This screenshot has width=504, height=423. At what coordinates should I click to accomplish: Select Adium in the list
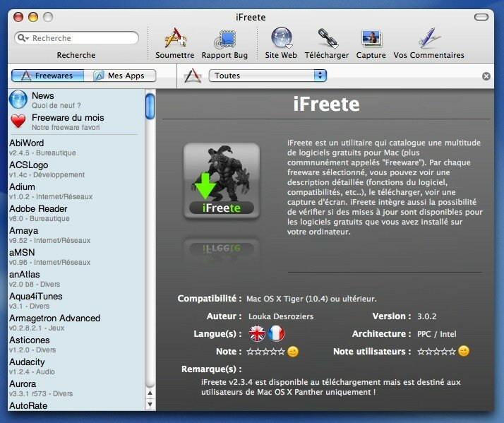(76, 191)
